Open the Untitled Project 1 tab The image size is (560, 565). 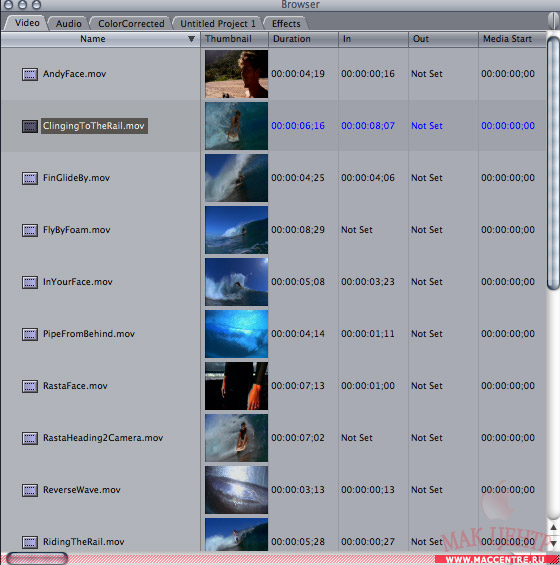217,23
